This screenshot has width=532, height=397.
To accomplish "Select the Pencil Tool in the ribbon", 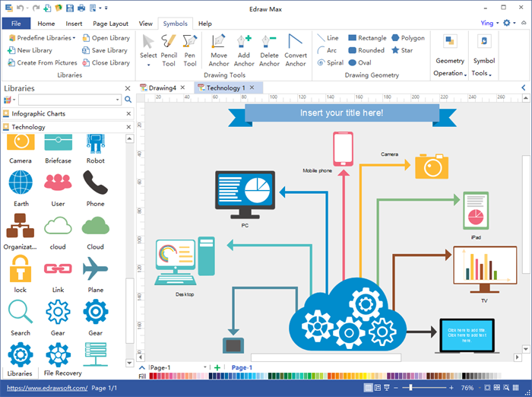I will click(169, 49).
